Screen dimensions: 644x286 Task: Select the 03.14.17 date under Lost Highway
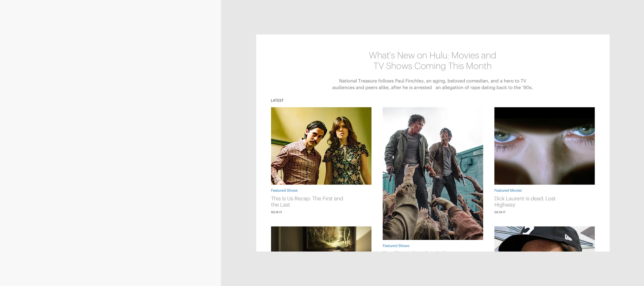coord(500,212)
